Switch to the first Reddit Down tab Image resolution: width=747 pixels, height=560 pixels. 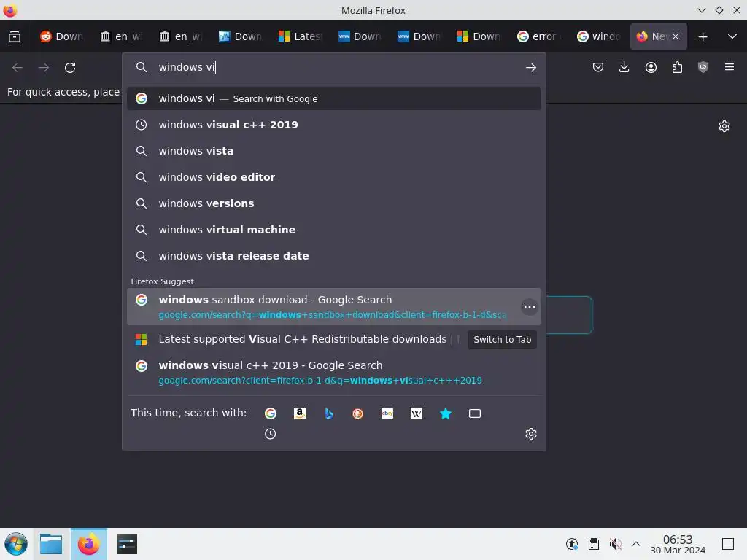(x=62, y=36)
